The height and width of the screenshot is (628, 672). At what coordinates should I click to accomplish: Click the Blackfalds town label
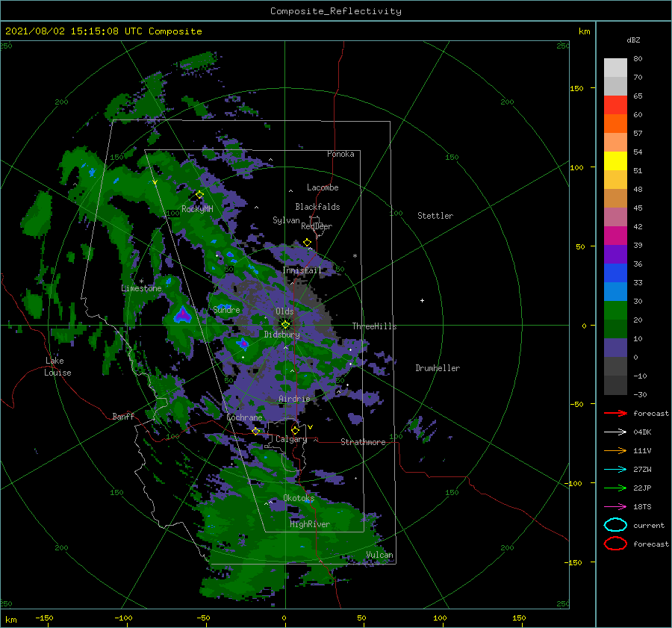click(x=317, y=207)
